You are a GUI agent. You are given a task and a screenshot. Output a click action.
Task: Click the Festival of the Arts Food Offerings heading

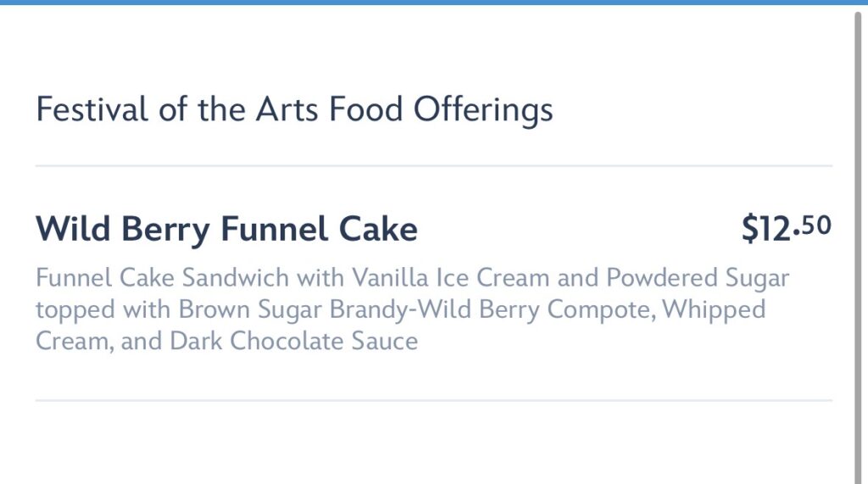(x=294, y=110)
